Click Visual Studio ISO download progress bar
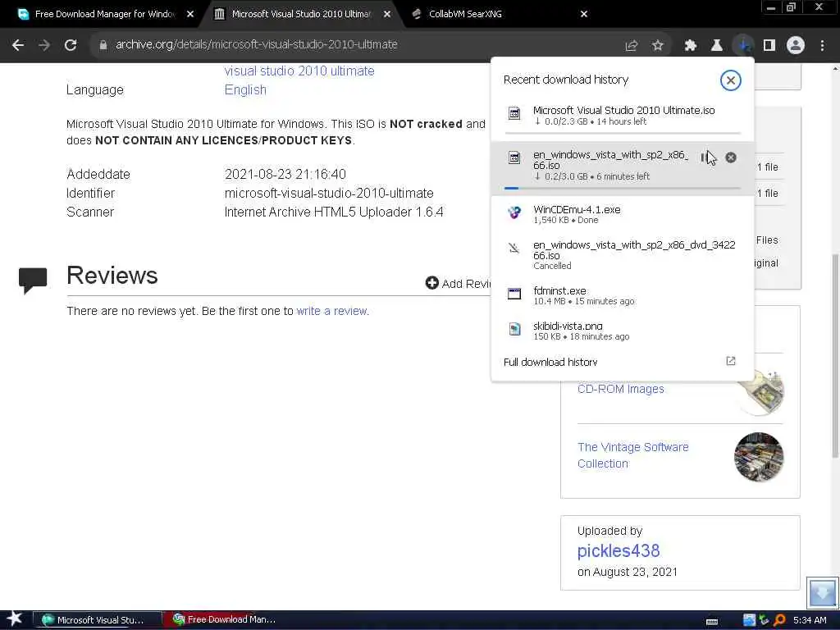Viewport: 840px width, 630px height. tap(623, 133)
